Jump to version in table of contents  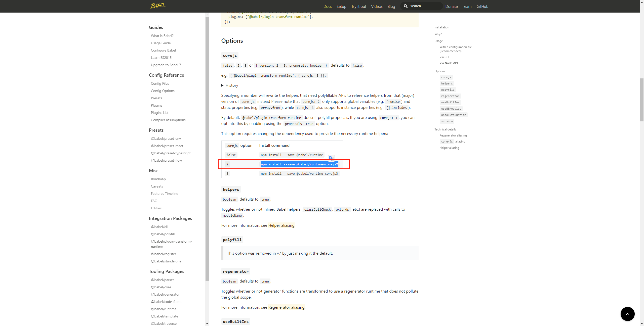click(x=447, y=121)
